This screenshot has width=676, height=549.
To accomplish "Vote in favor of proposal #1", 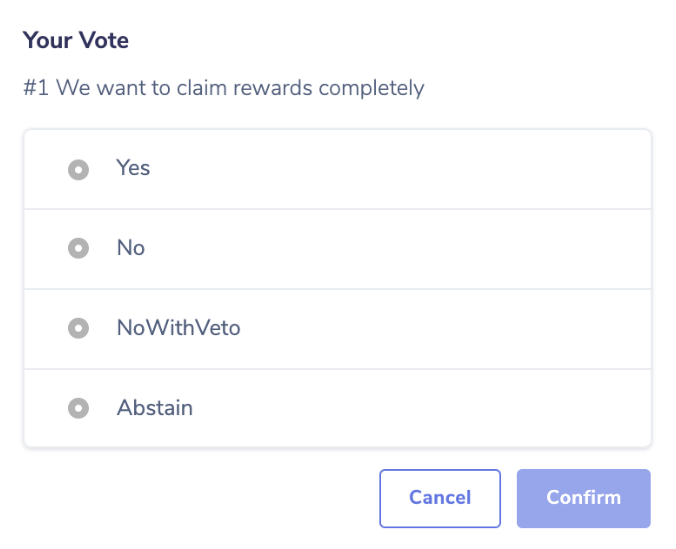I will point(78,170).
